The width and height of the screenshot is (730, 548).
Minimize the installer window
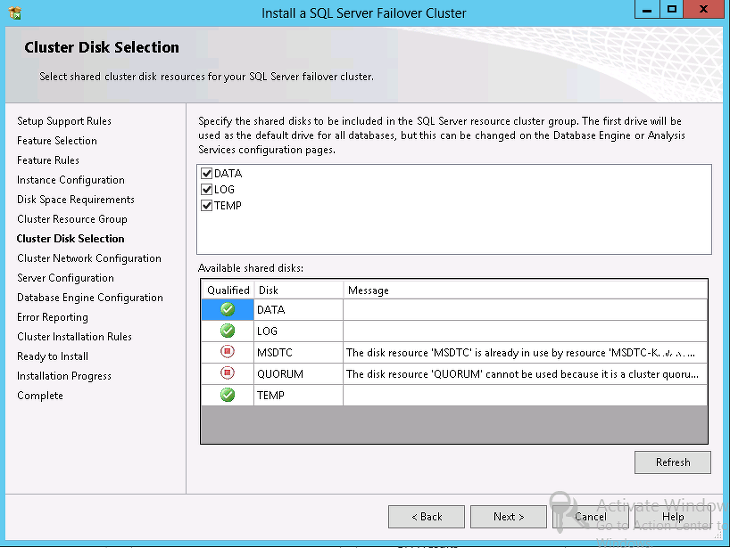pyautogui.click(x=647, y=9)
